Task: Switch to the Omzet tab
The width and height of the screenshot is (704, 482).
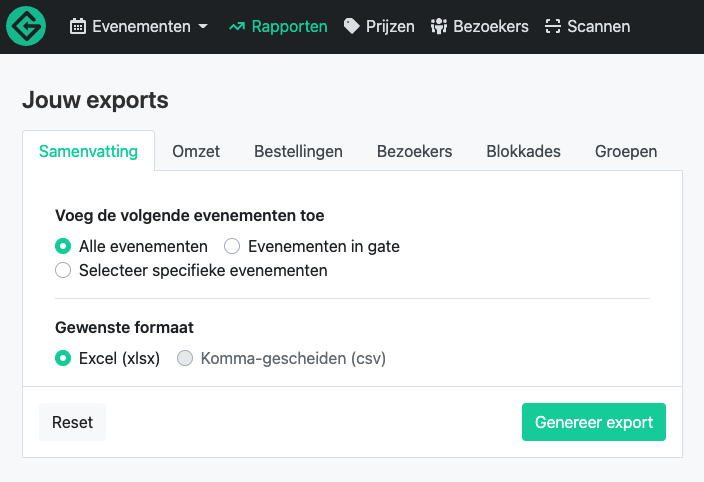Action: click(196, 151)
